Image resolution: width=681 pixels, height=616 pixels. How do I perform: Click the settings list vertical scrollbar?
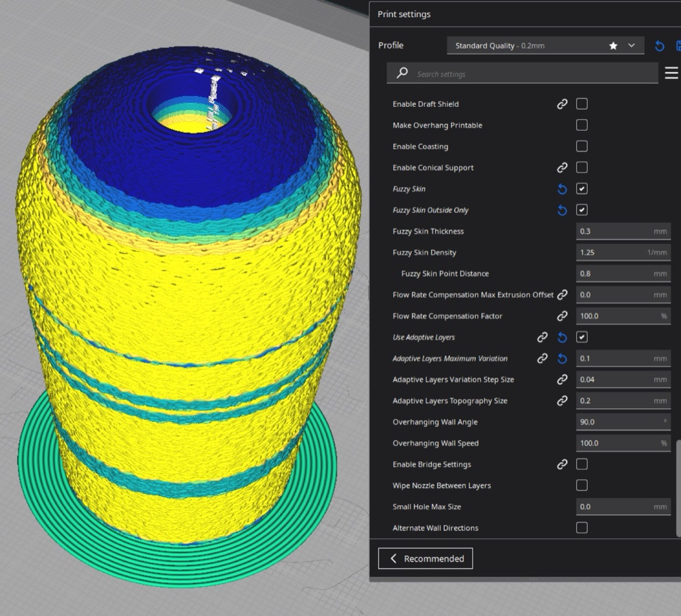(678, 488)
